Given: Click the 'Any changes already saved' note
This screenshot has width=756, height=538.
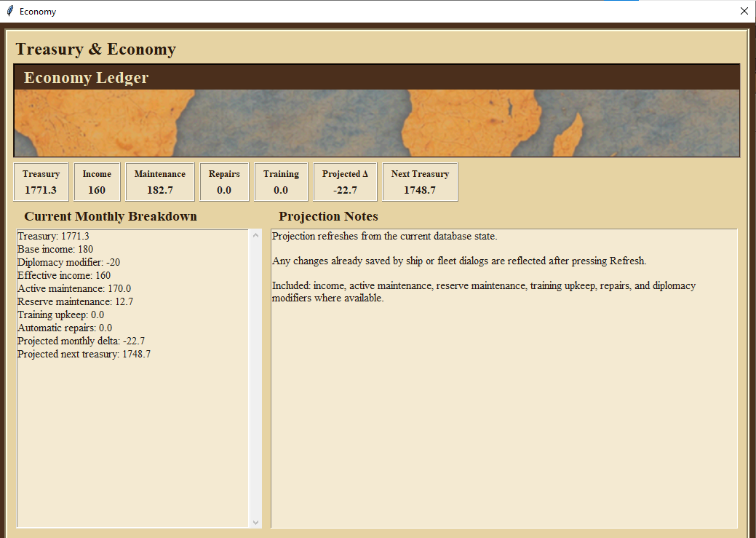Looking at the screenshot, I should coord(459,261).
